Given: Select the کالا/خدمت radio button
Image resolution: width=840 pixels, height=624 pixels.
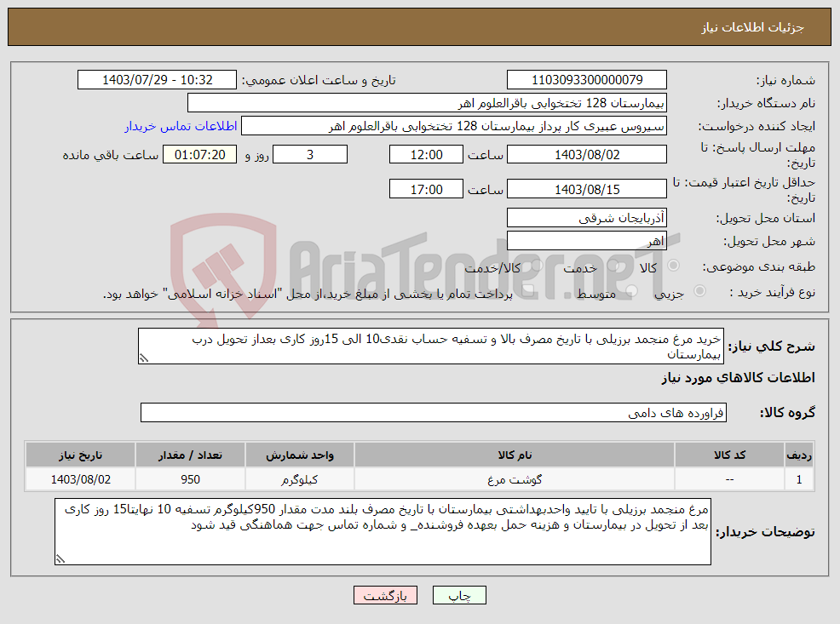Looking at the screenshot, I should [536, 266].
